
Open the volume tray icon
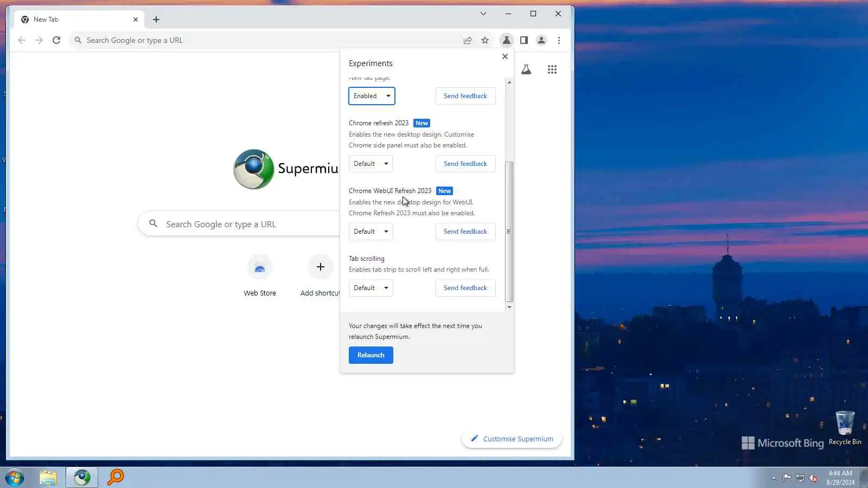pyautogui.click(x=813, y=478)
